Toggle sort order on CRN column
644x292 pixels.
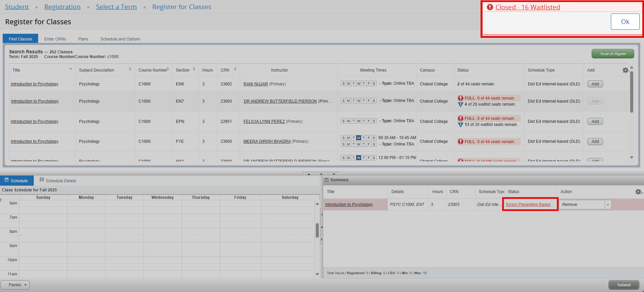point(235,69)
